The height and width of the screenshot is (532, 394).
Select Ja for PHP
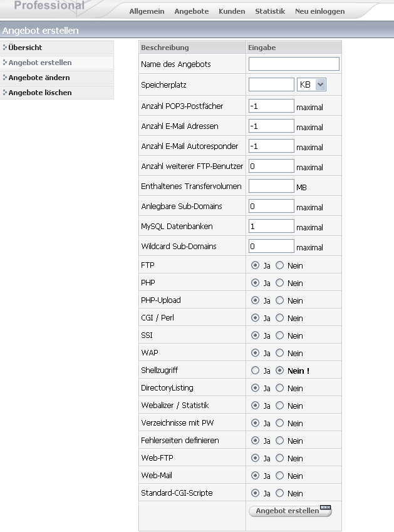(255, 283)
